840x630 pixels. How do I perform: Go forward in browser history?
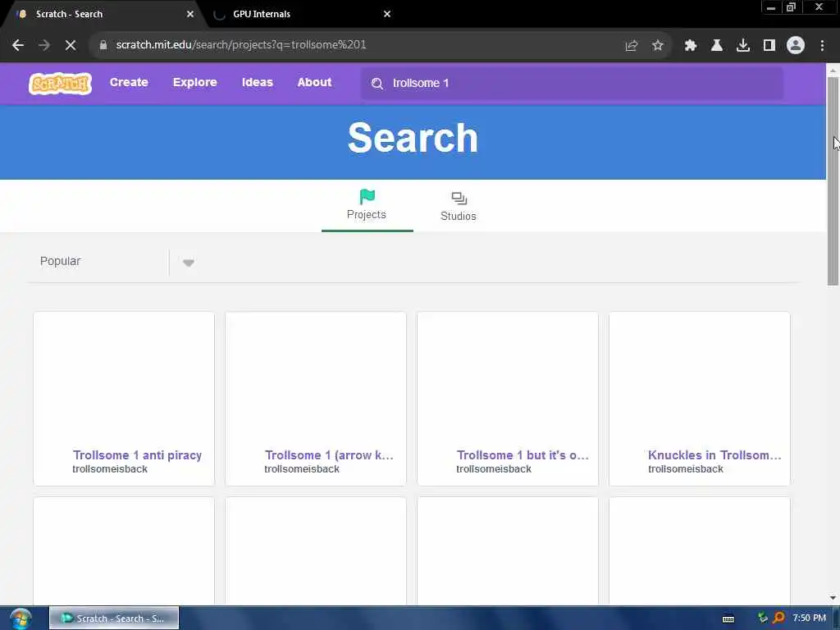tap(44, 45)
